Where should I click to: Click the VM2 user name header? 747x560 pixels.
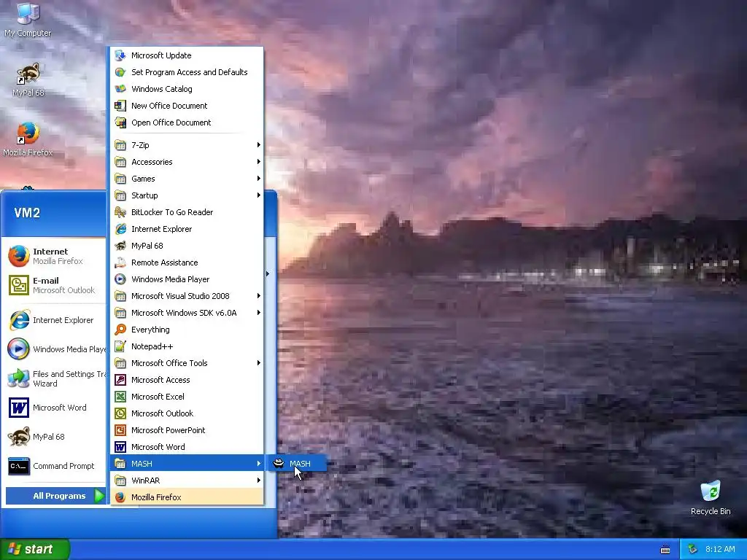(x=27, y=213)
